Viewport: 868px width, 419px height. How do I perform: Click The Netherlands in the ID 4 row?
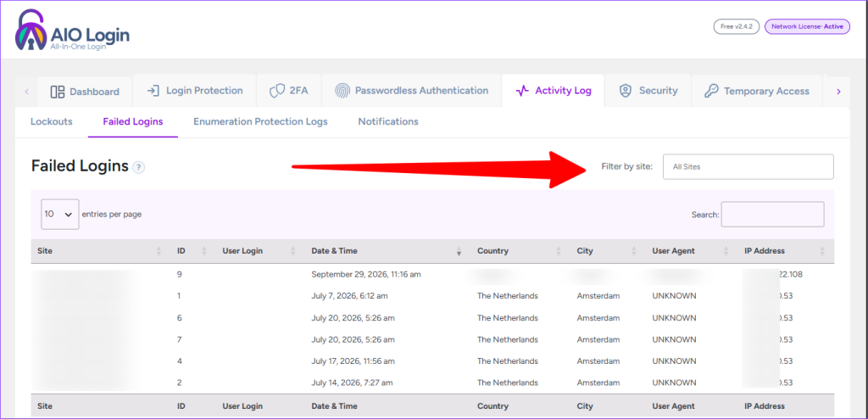click(x=507, y=360)
